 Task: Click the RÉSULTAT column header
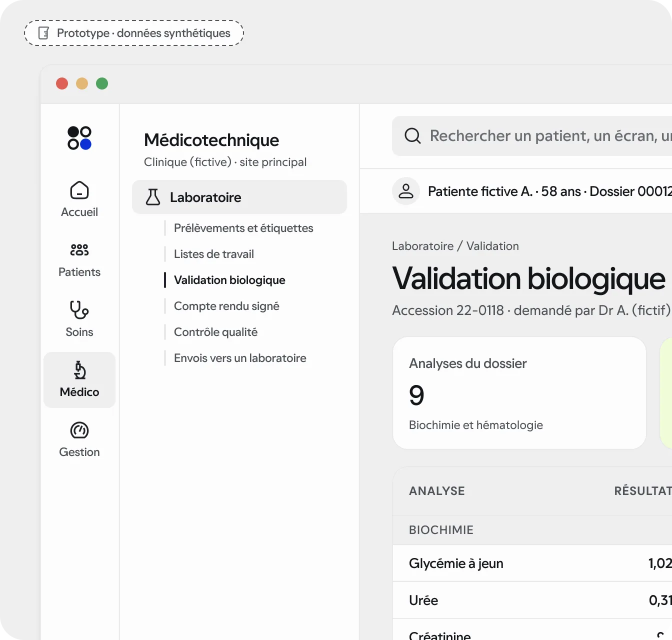643,491
